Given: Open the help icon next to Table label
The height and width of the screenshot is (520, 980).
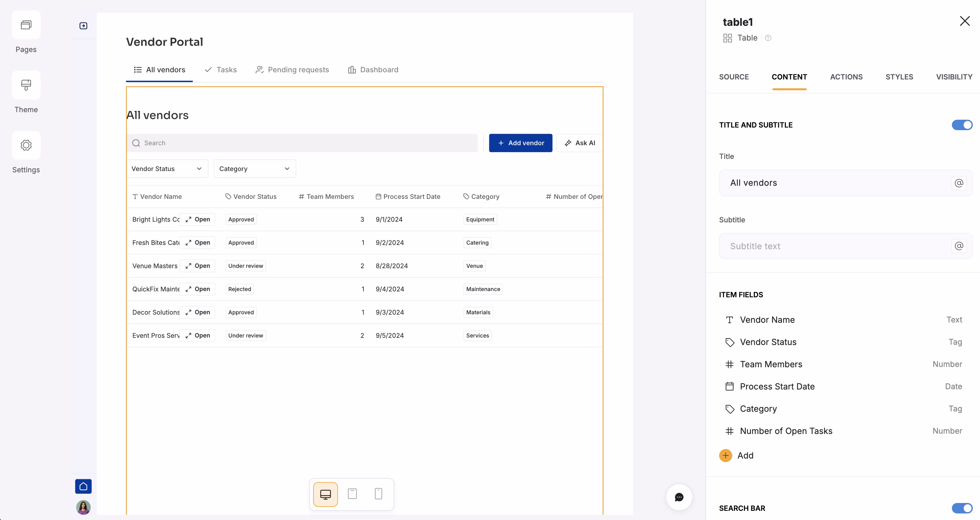Looking at the screenshot, I should [768, 38].
